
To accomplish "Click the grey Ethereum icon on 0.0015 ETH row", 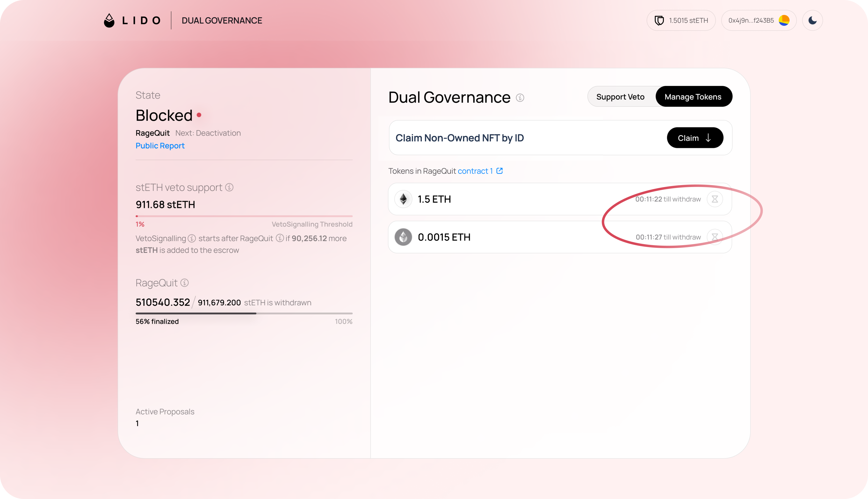I will point(403,237).
